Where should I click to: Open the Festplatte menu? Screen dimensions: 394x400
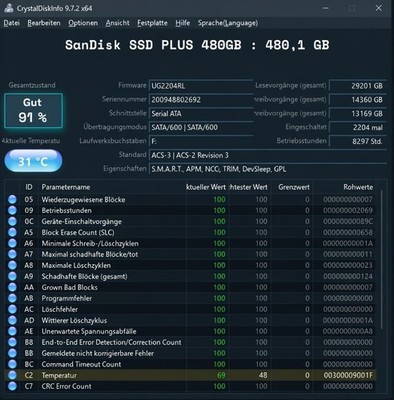tap(152, 23)
